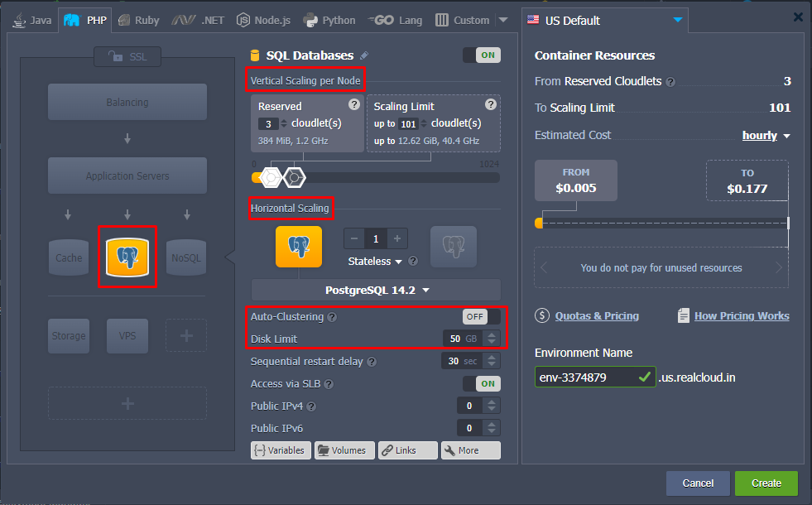
Task: Toggle the SQL Databases ON switch
Action: (x=481, y=55)
